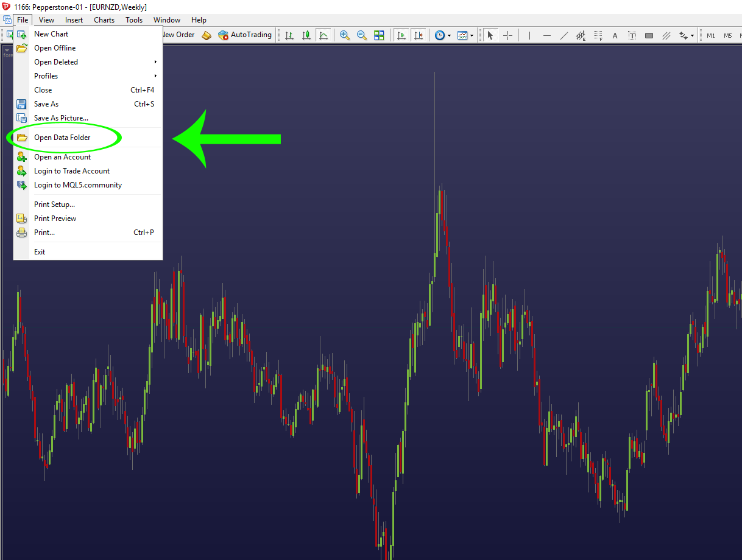Select Print... in File menu
This screenshot has height=560, width=742.
click(x=88, y=233)
